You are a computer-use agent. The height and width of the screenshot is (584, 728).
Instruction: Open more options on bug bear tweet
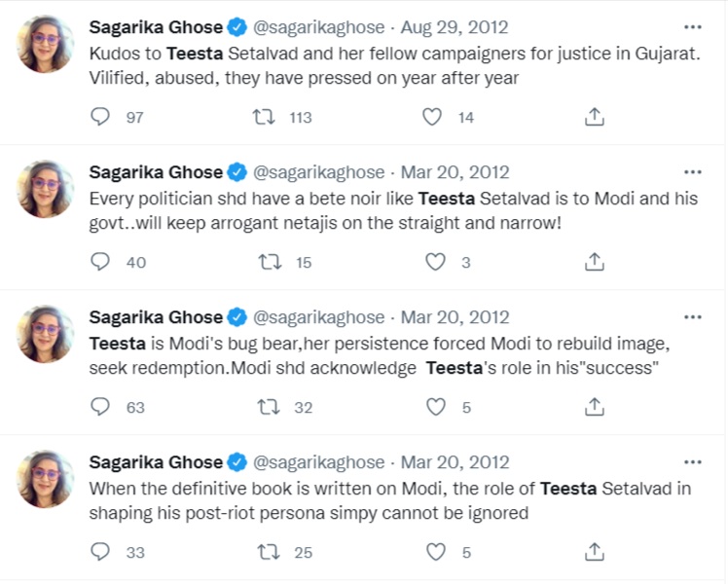(692, 317)
